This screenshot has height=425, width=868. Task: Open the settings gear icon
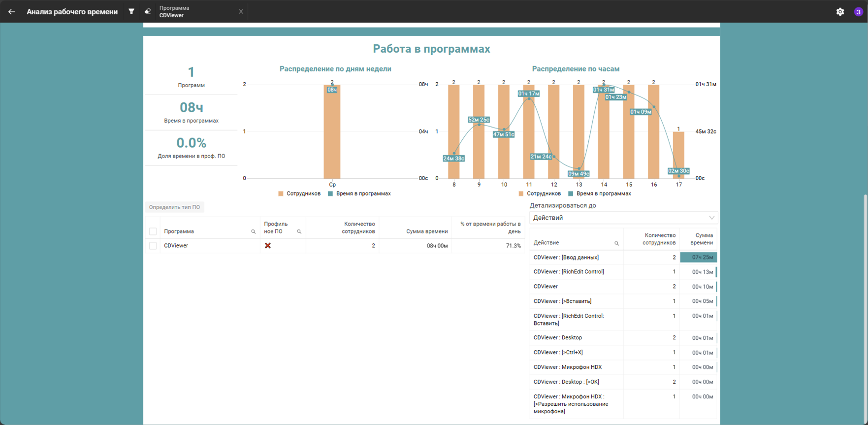(x=840, y=12)
